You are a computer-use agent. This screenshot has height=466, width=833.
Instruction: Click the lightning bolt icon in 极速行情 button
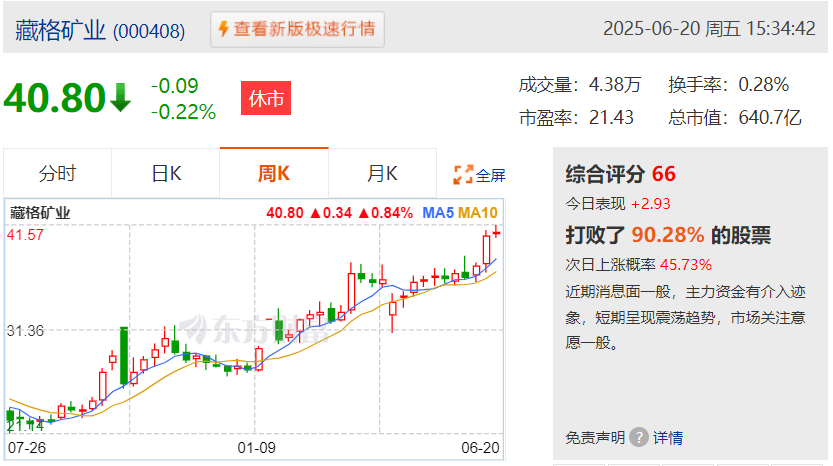[224, 29]
